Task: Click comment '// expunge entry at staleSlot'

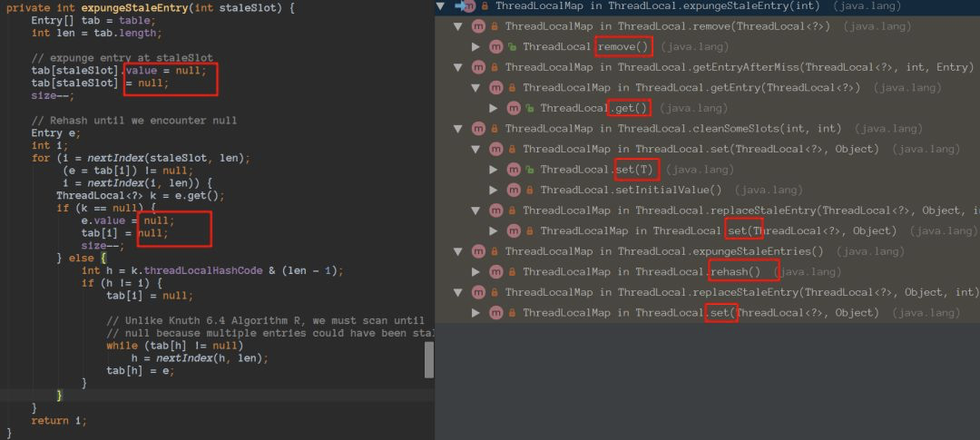Action: [122, 58]
